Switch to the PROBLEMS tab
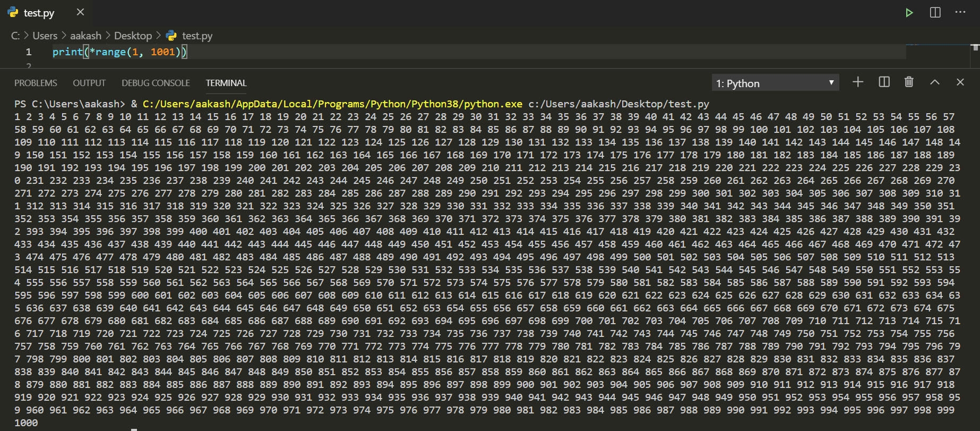Screen dimensions: 980x431 coord(36,83)
